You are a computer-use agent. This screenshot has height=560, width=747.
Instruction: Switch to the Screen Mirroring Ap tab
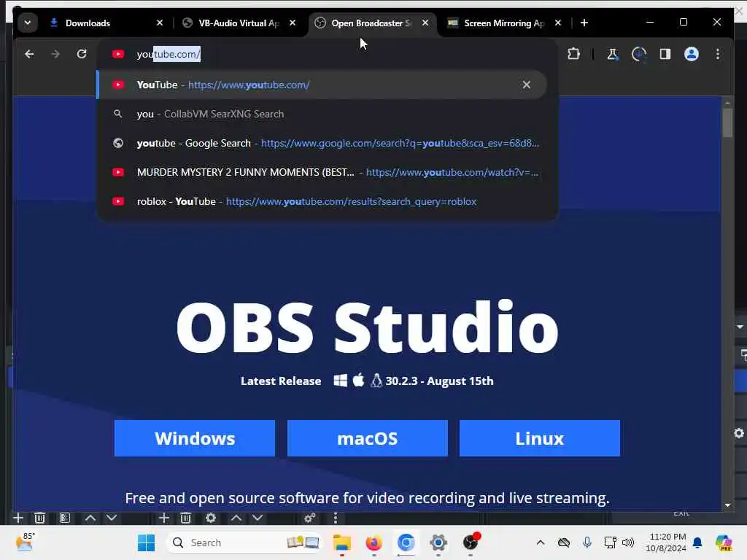click(x=505, y=23)
